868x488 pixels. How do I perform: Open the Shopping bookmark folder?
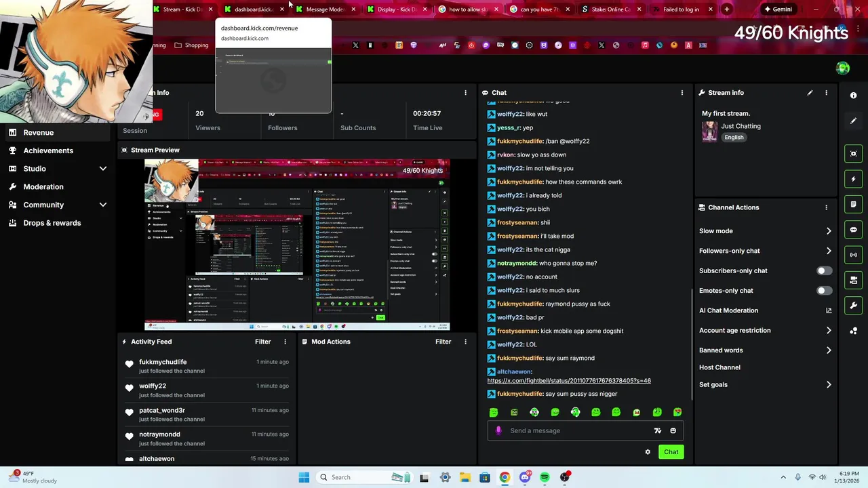191,45
